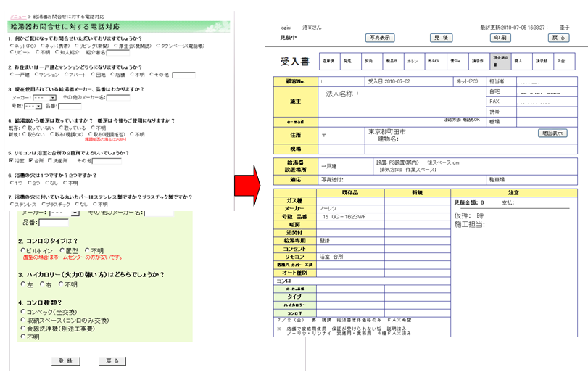The height and width of the screenshot is (375, 588).
Task: Click 戻る button beside 登録
Action: (x=112, y=360)
